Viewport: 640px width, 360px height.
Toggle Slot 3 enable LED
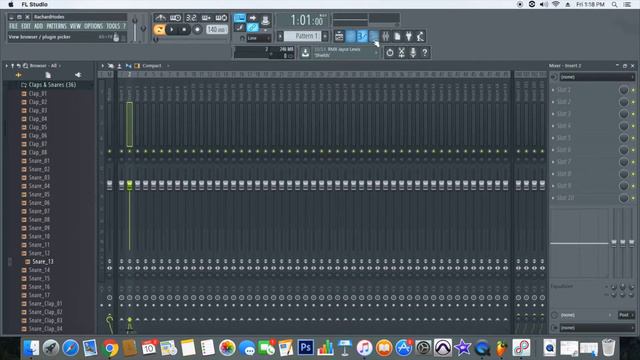tap(633, 114)
